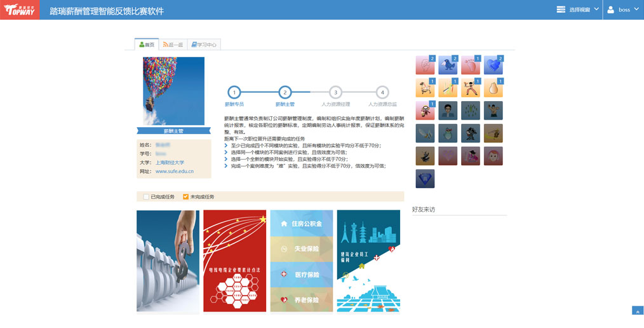Select the 首页 tab
The height and width of the screenshot is (328, 644).
(147, 44)
